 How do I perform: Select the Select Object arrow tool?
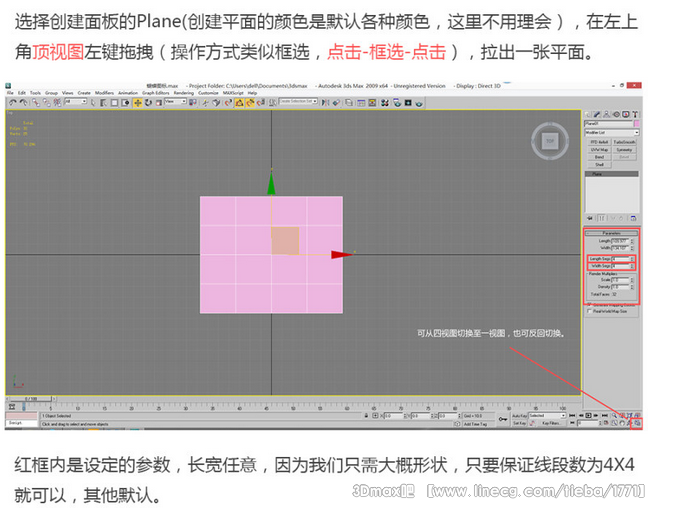(x=93, y=103)
